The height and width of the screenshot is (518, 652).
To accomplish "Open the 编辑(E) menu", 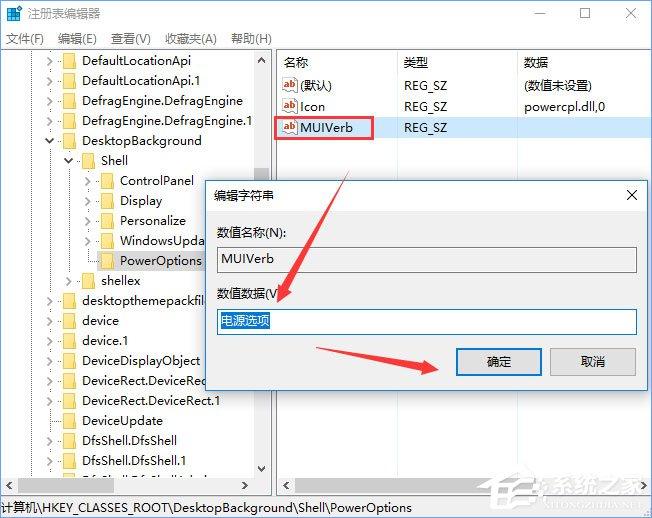I will 77,39.
